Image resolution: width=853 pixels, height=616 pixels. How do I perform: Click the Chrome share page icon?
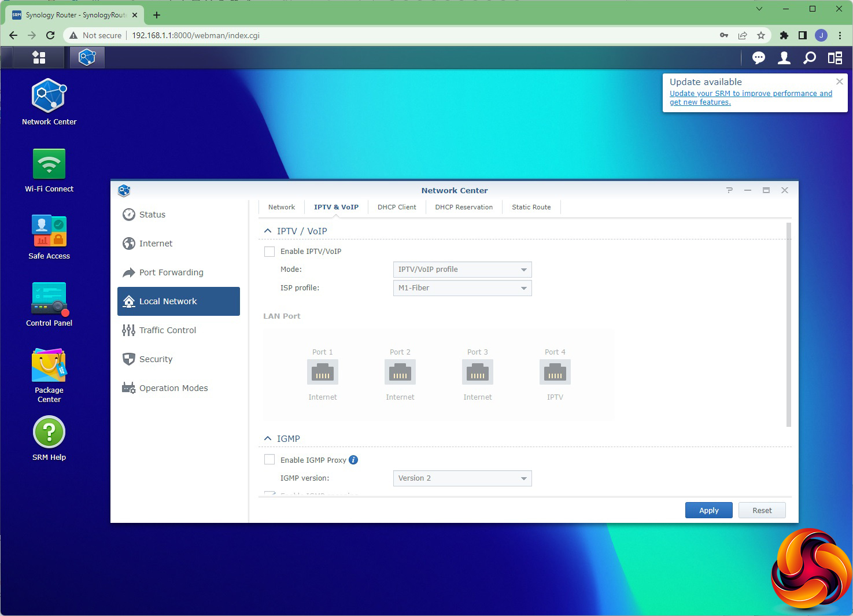point(743,35)
